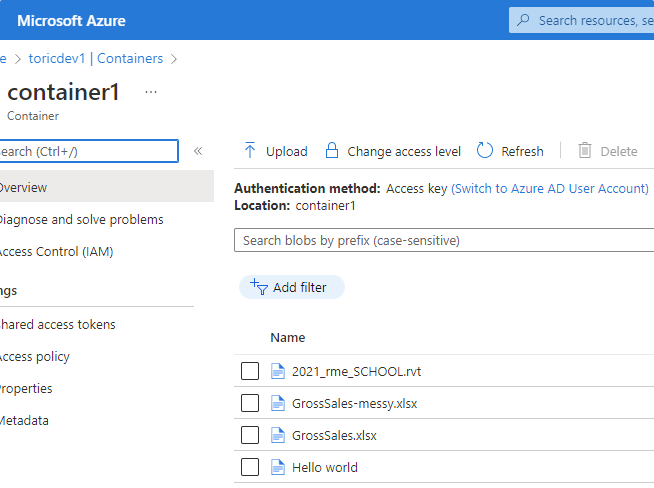Image resolution: width=654 pixels, height=488 pixels.
Task: Click the Change access level lock icon
Action: point(332,151)
